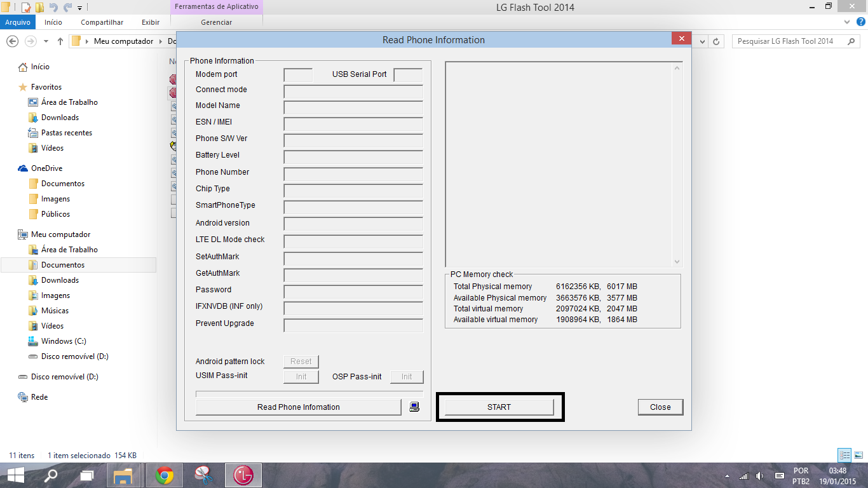Expand the address bar history dropdown
Viewport: 868px width, 488px height.
point(702,41)
